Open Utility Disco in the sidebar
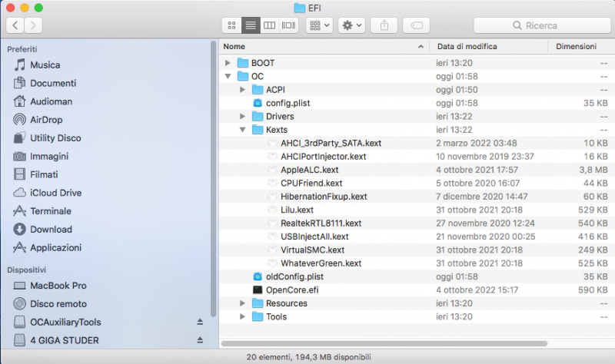 click(47, 138)
